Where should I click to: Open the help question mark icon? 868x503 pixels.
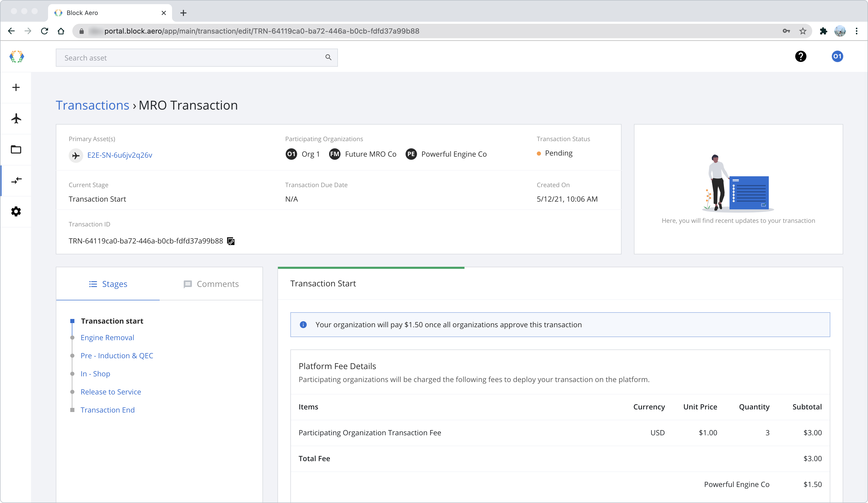(x=801, y=56)
